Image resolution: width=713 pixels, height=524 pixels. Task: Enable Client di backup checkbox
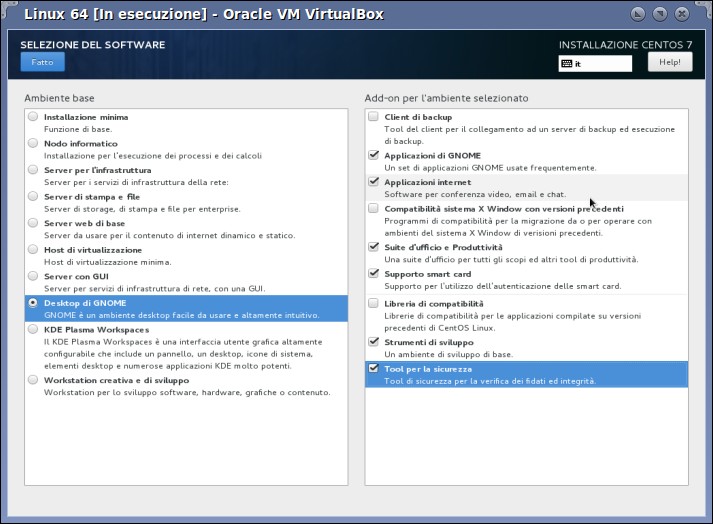click(373, 116)
